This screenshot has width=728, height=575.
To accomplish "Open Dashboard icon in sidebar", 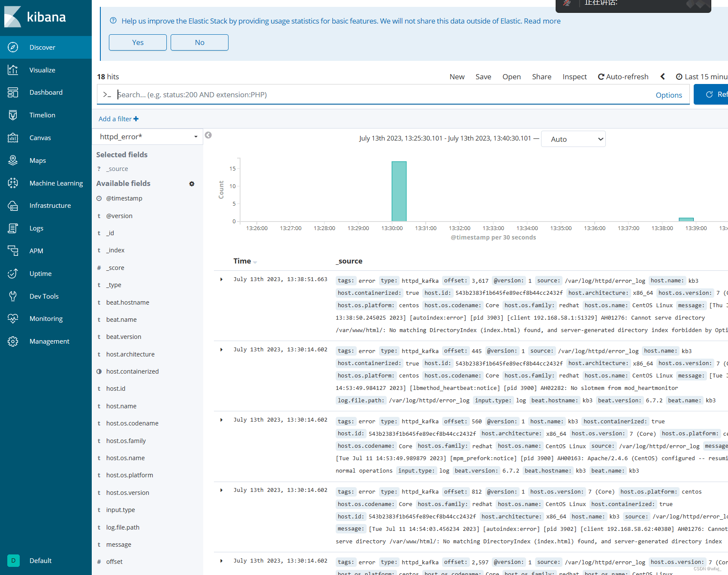I will coord(13,92).
